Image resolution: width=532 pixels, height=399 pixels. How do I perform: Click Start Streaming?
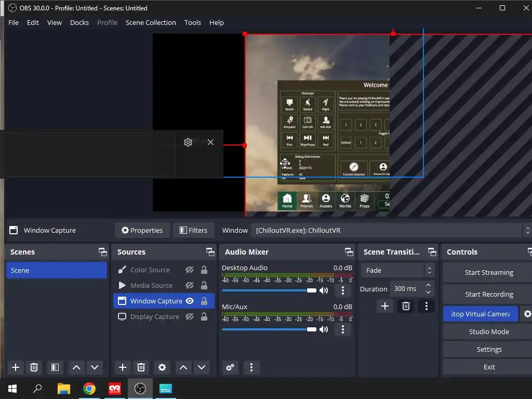pyautogui.click(x=488, y=272)
